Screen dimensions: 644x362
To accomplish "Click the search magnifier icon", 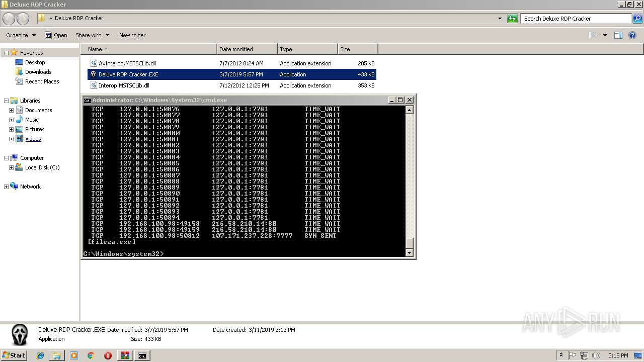I will (x=637, y=19).
